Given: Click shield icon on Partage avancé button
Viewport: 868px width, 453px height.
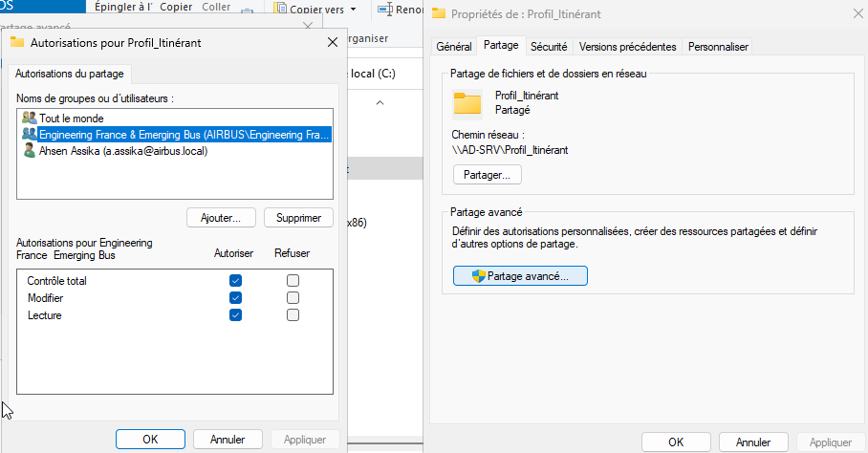Looking at the screenshot, I should point(478,276).
